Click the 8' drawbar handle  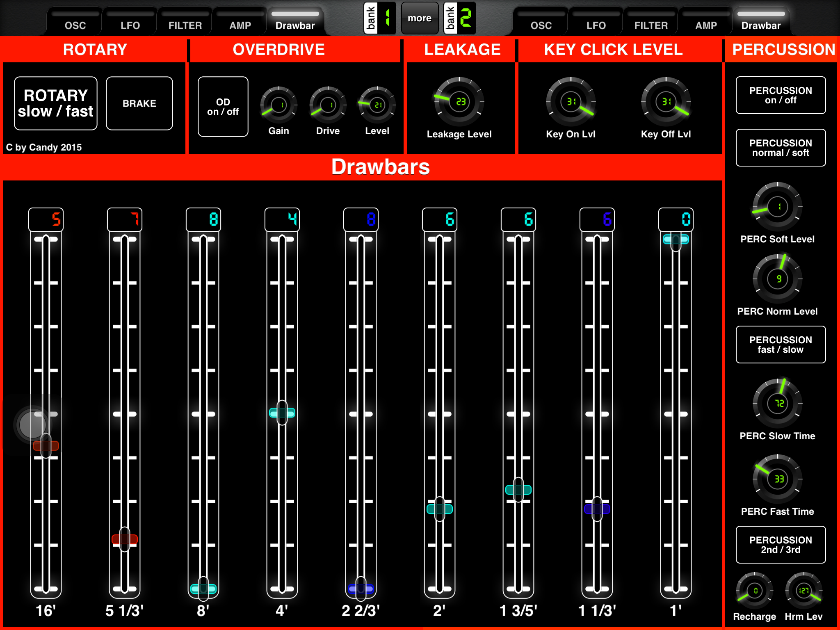[203, 589]
